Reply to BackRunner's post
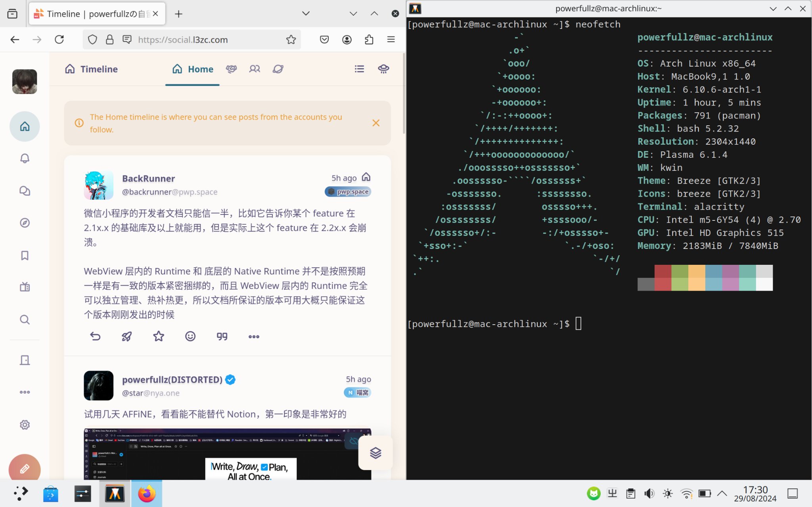 (x=95, y=337)
